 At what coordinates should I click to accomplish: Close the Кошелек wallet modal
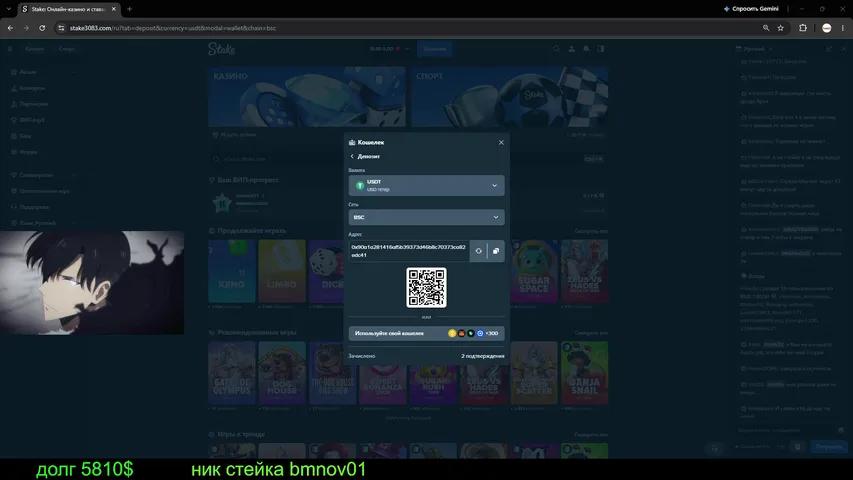coord(501,143)
